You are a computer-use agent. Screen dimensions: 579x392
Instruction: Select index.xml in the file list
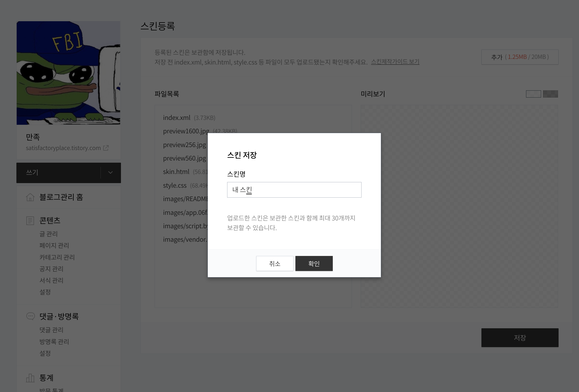[x=177, y=118]
